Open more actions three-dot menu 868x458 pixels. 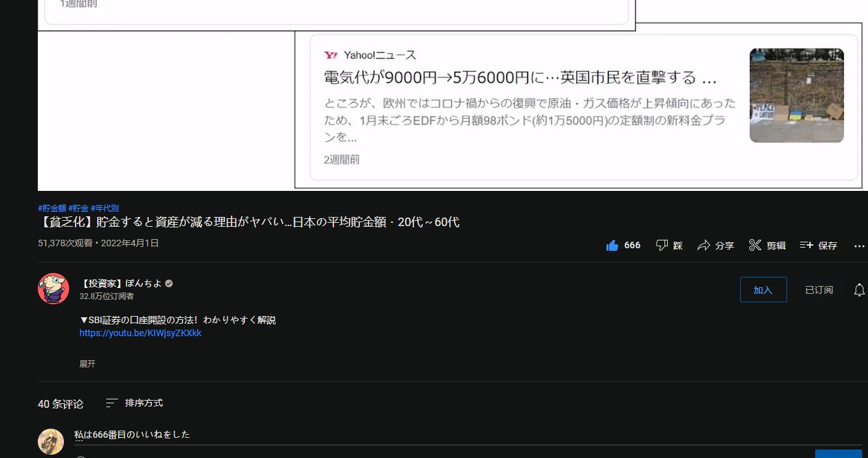coord(859,246)
